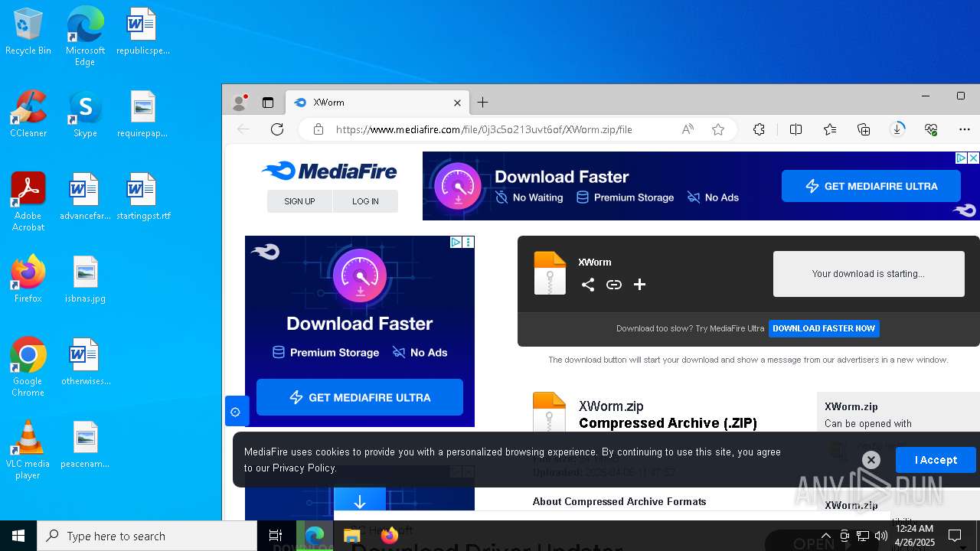
Task: Launch CCleaner from desktop
Action: click(28, 115)
